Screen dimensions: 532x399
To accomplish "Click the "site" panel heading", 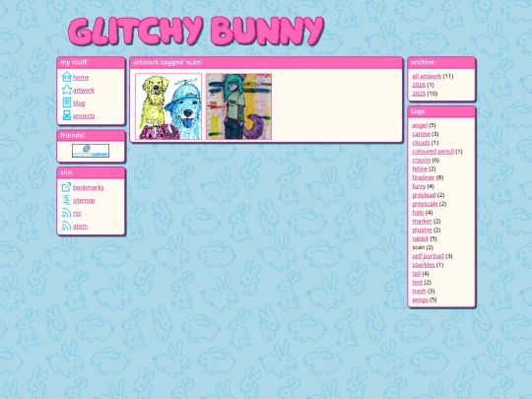I will pos(66,172).
